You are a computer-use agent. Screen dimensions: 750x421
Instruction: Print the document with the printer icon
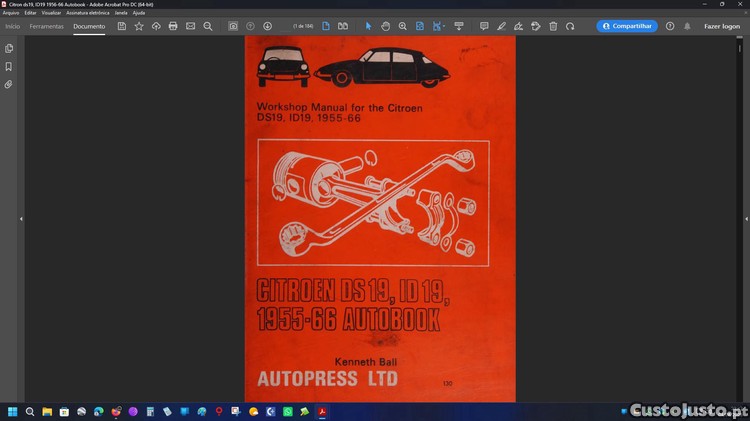[x=173, y=26]
